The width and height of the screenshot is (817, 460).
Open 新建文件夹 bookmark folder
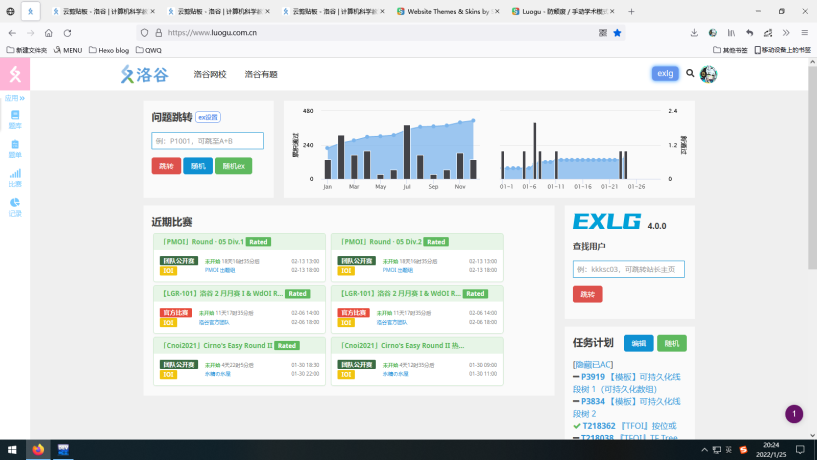pos(26,50)
